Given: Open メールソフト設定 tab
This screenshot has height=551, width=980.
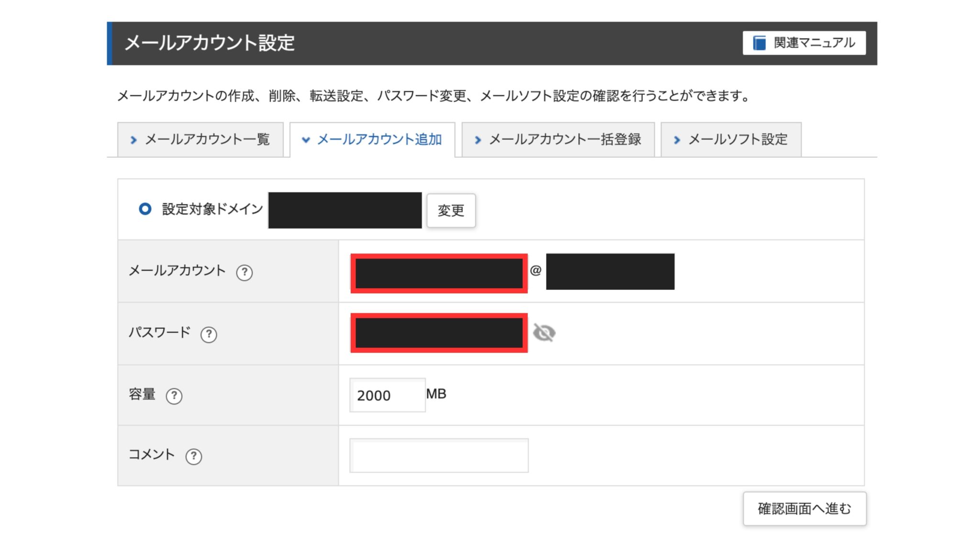Looking at the screenshot, I should tap(737, 139).
